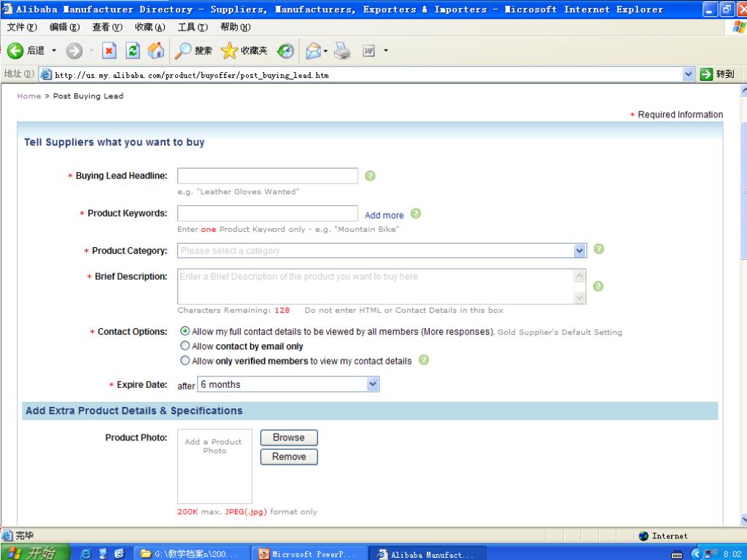
Task: Open Internet Explorer quick launch icon
Action: (86, 553)
